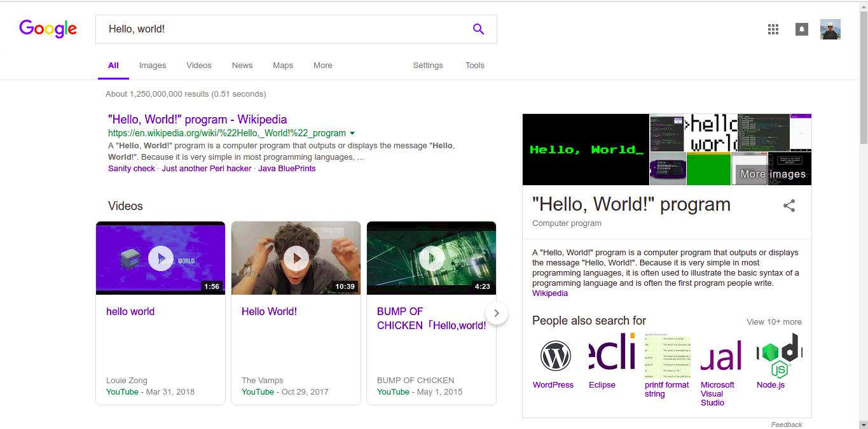Screen dimensions: 868x429
Task: Switch to the News tab
Action: 242,66
